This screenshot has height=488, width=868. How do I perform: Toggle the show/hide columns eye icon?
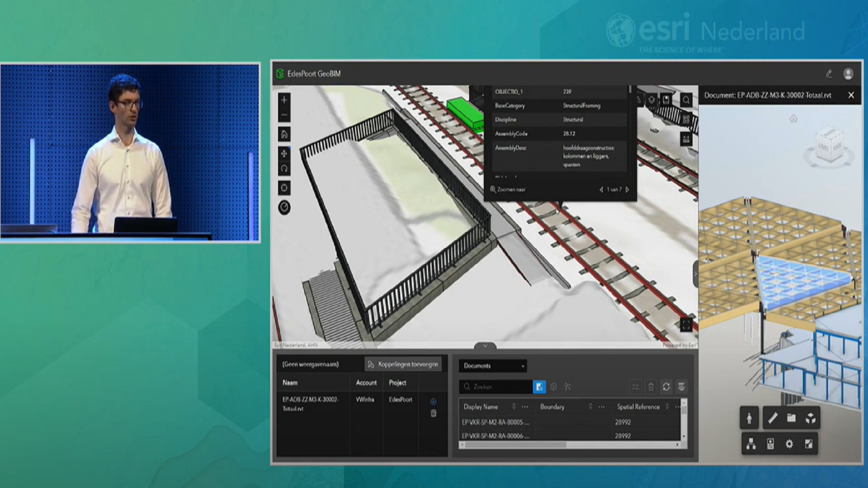pyautogui.click(x=681, y=387)
